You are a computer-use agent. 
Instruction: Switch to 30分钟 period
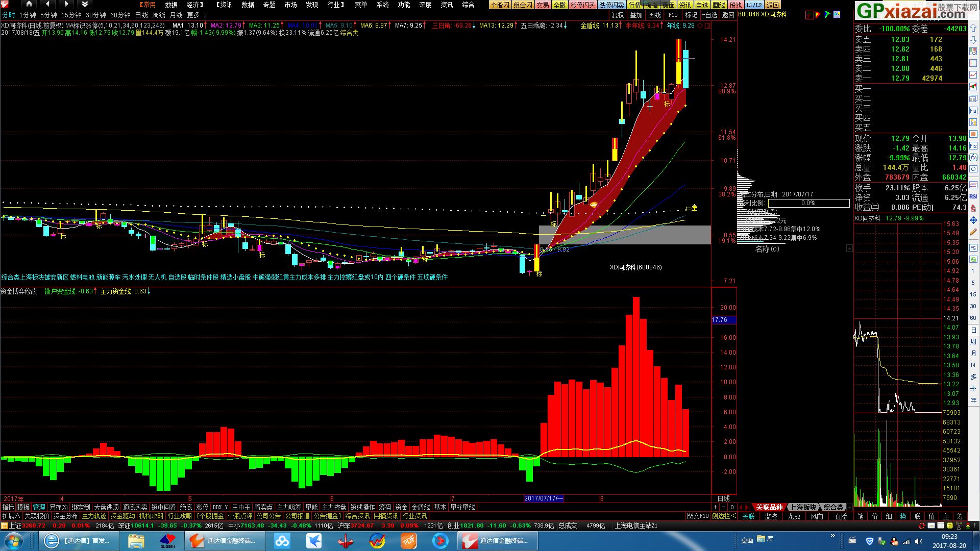point(96,15)
